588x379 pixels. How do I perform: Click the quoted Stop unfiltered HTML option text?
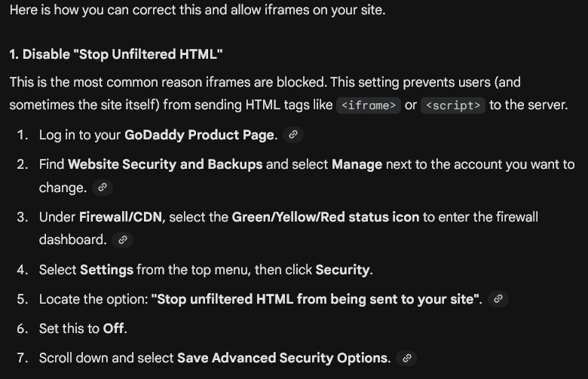coord(317,299)
